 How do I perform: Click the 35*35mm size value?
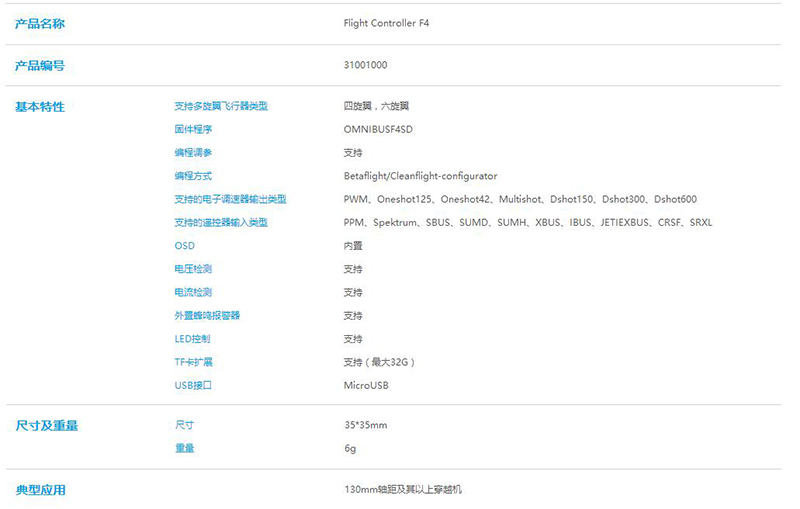click(x=365, y=425)
